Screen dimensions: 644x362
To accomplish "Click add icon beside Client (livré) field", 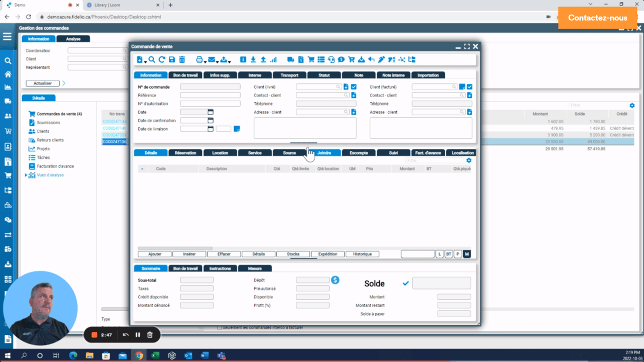I will pos(346,87).
